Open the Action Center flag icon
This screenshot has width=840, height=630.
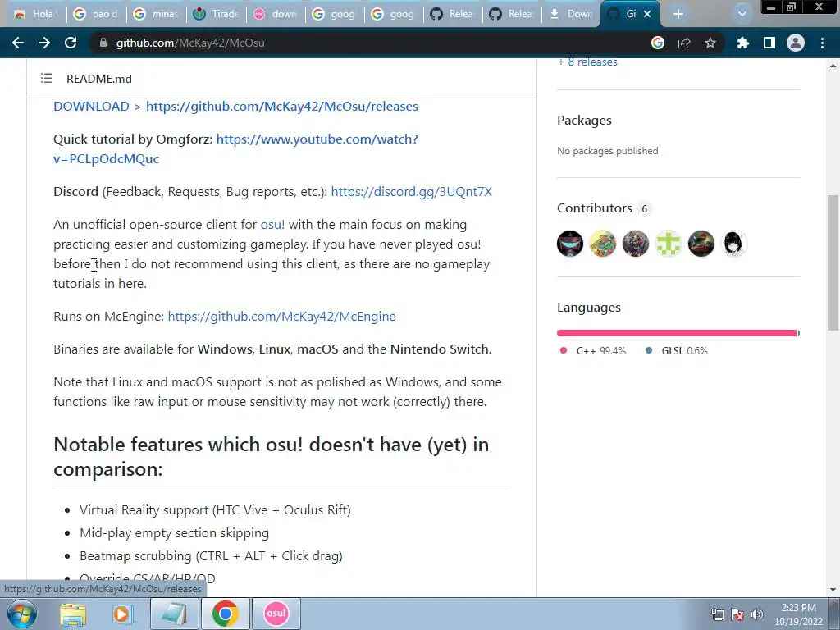pyautogui.click(x=737, y=615)
